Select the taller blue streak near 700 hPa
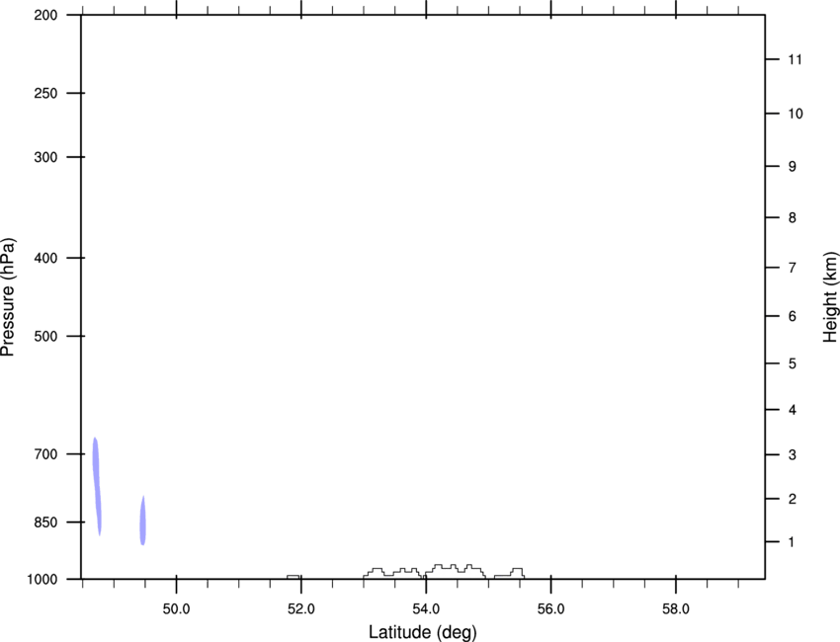The image size is (840, 642). click(96, 484)
